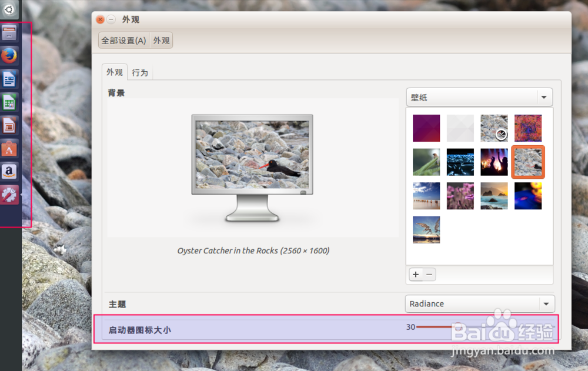Open the Radiance theme dropdown
This screenshot has width=588, height=371.
pyautogui.click(x=479, y=304)
